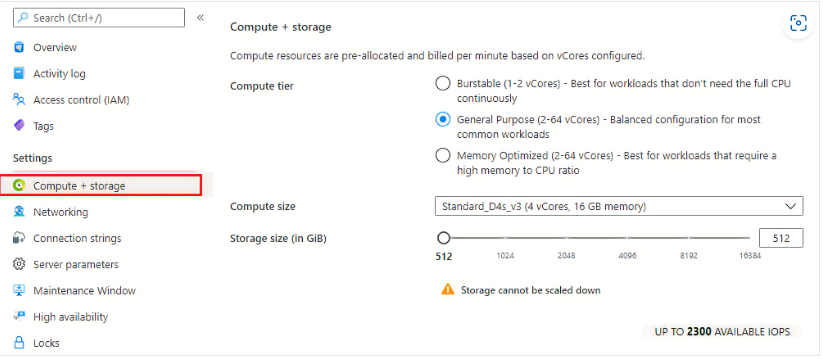Viewport: 823px width, 360px height.
Task: Click the Compute size dropdown arrow
Action: [x=790, y=207]
